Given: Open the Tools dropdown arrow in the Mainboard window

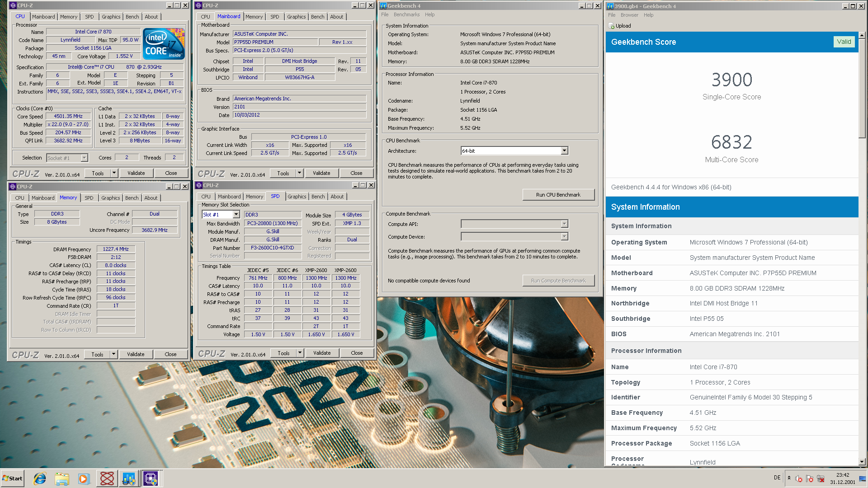Looking at the screenshot, I should point(299,173).
